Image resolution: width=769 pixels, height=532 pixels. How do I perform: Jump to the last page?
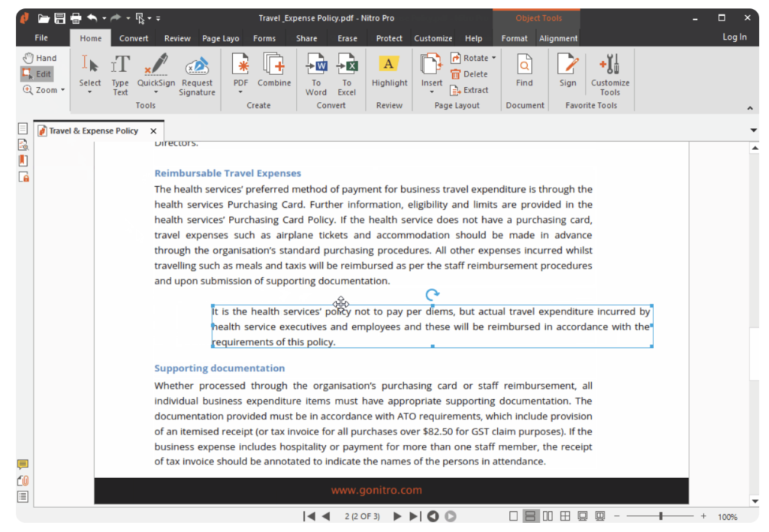coord(415,516)
